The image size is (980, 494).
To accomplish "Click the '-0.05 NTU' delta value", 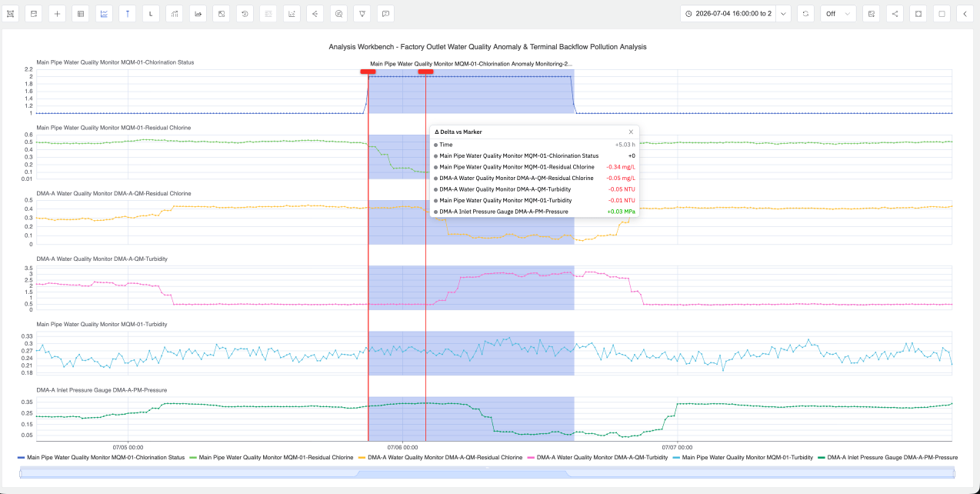I will coord(622,189).
